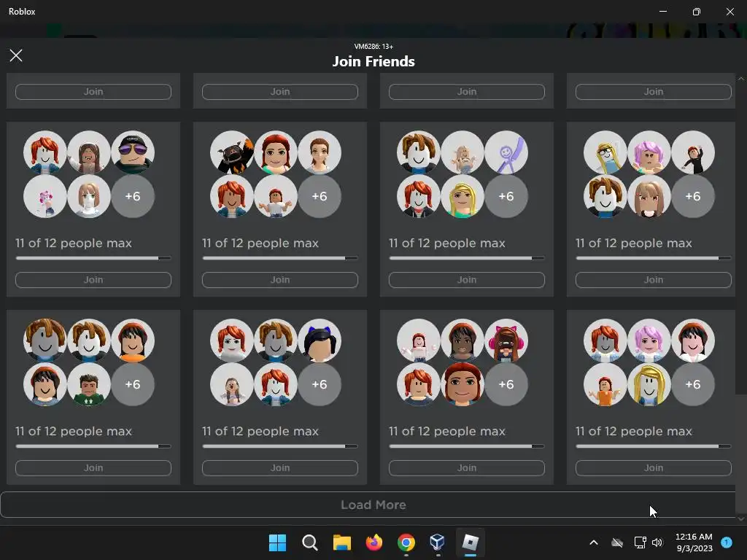Select the green shirt man avatar

click(89, 384)
